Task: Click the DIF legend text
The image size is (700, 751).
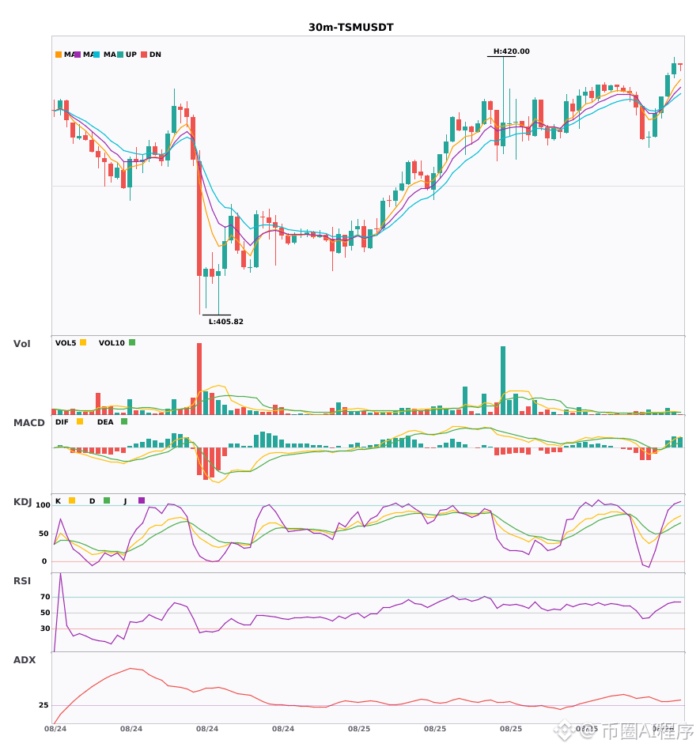Action: click(x=62, y=422)
